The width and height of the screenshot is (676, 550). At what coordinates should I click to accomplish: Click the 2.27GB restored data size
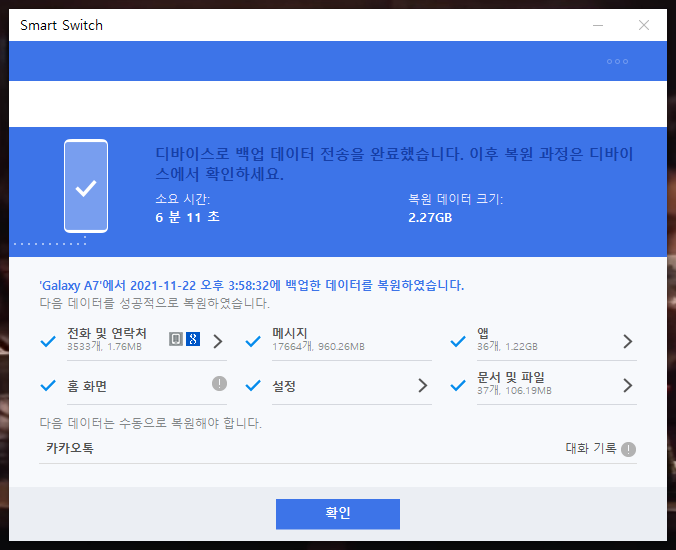pos(430,218)
